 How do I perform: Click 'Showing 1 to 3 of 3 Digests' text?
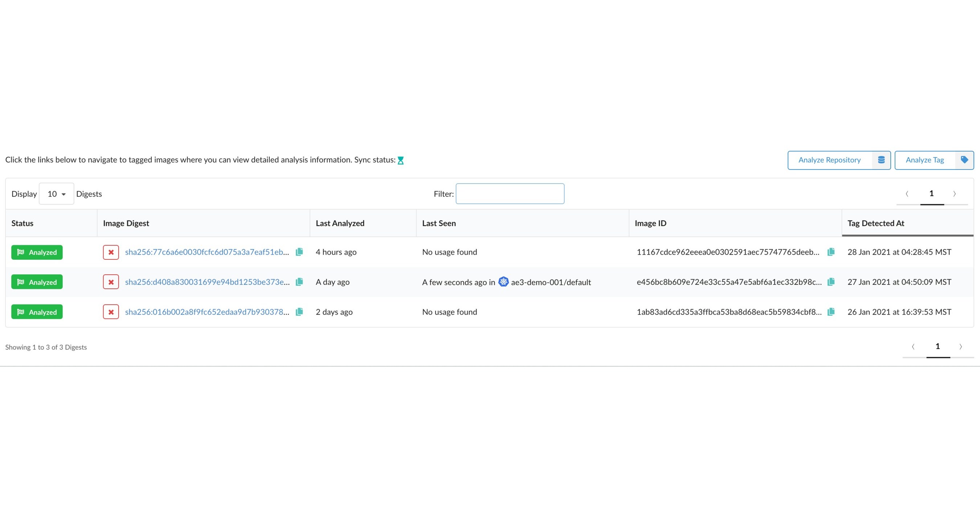pos(46,347)
